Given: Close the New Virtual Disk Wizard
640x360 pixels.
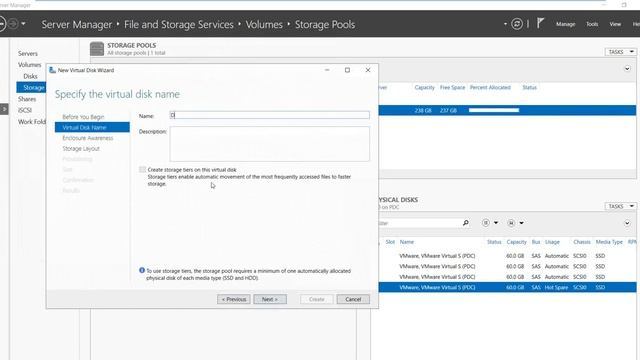Looking at the screenshot, I should (368, 70).
